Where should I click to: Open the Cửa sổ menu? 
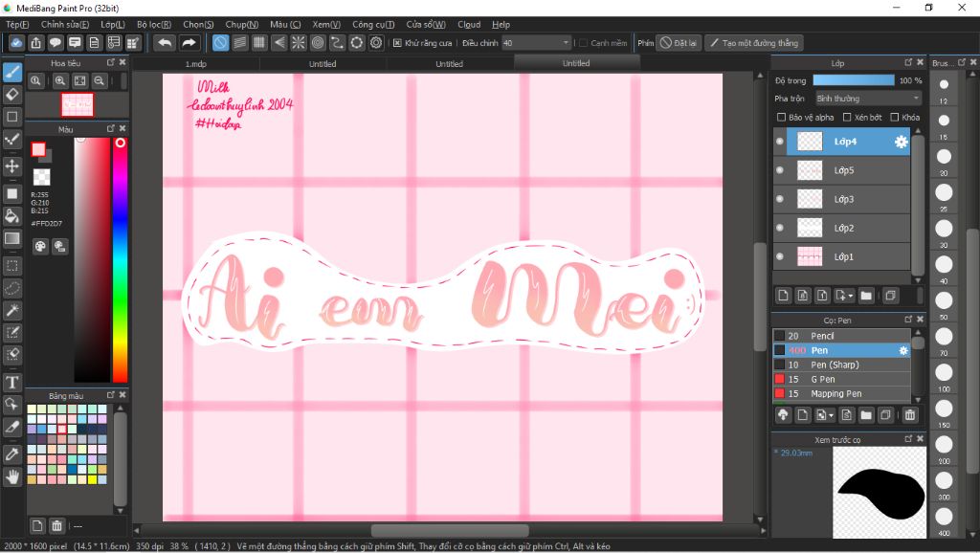[x=426, y=24]
